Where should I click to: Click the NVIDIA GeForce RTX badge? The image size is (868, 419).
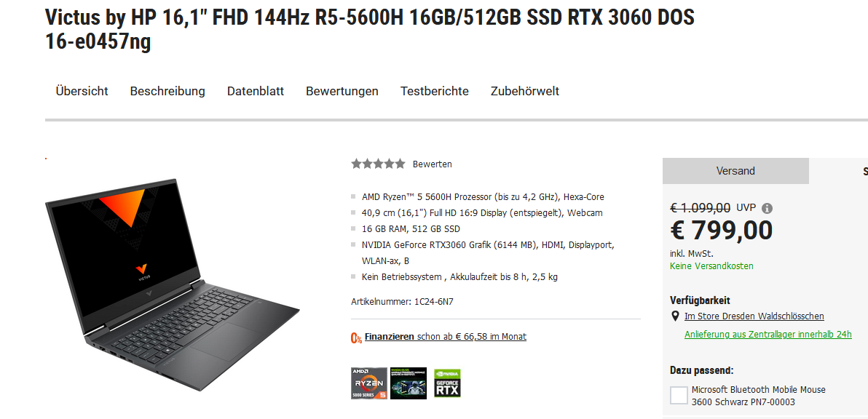point(447,383)
